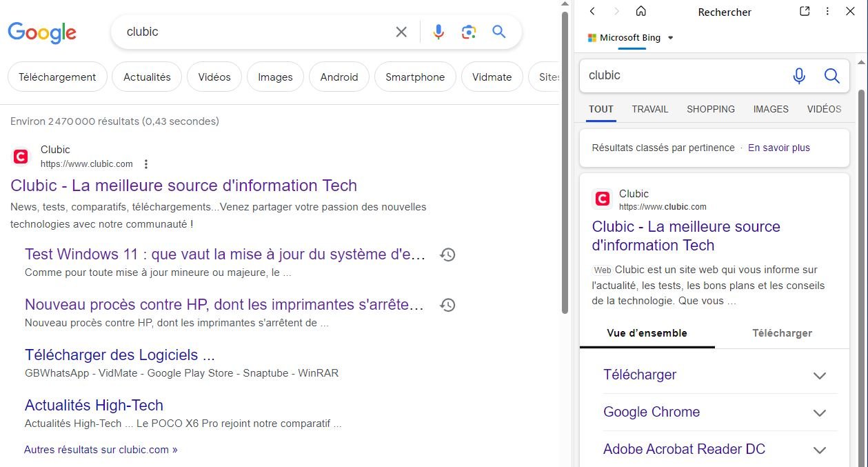Open Actualités High-Tech sitelink
868x467 pixels.
point(94,406)
